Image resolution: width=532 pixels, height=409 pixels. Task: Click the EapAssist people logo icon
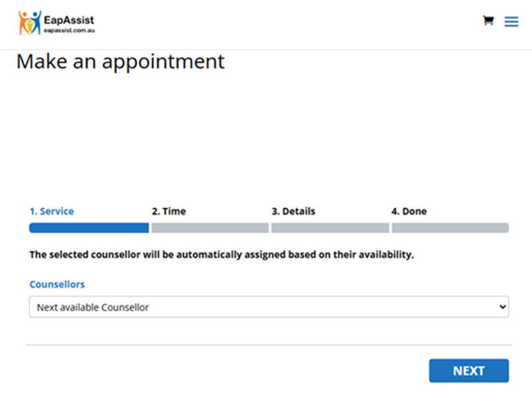coord(29,22)
